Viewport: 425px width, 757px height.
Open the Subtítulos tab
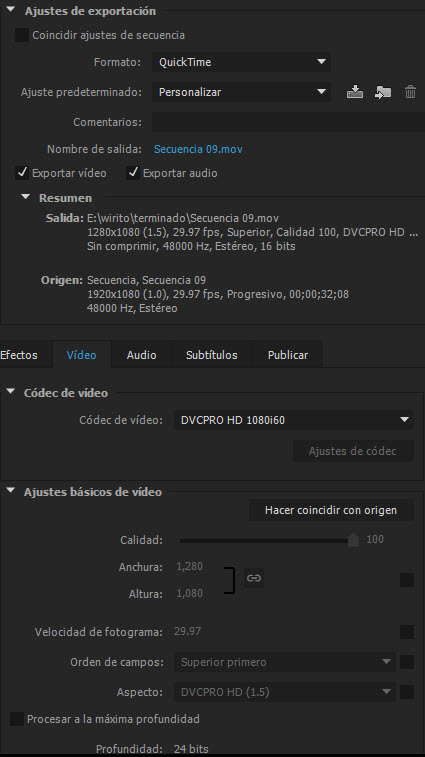[x=212, y=355]
